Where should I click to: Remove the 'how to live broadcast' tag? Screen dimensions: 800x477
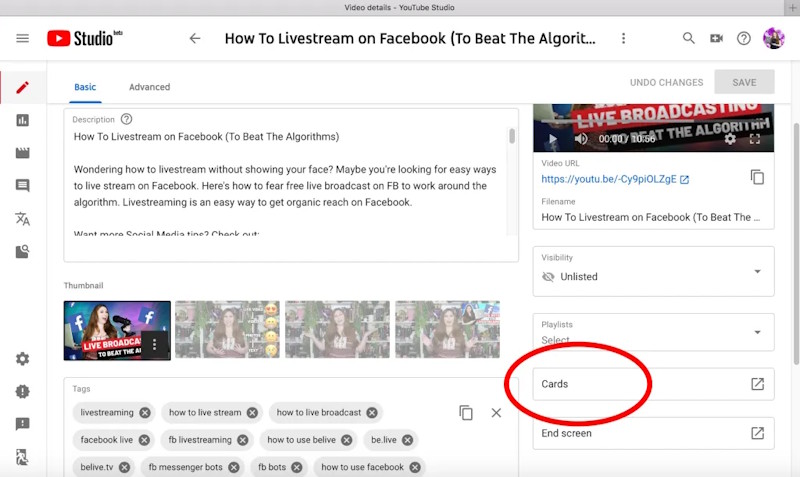click(x=372, y=412)
